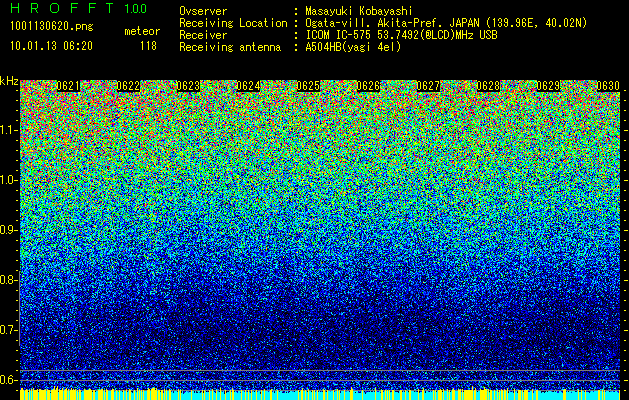Click the 0.9 frequency axis label
This screenshot has width=629, height=400.
click(x=8, y=230)
